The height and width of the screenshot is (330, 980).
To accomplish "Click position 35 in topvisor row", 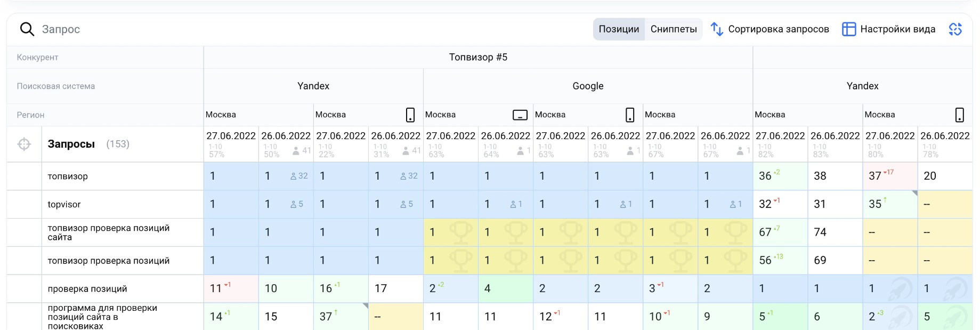I will pos(875,204).
